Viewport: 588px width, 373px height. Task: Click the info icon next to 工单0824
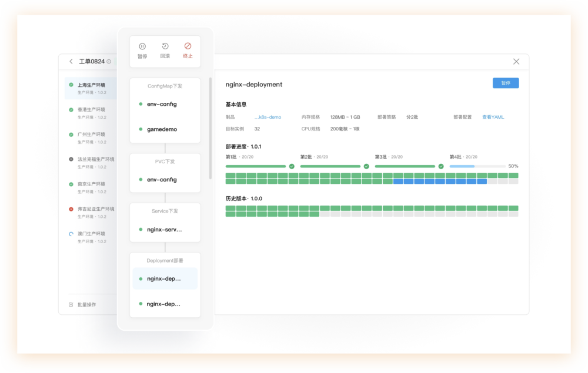(x=109, y=62)
